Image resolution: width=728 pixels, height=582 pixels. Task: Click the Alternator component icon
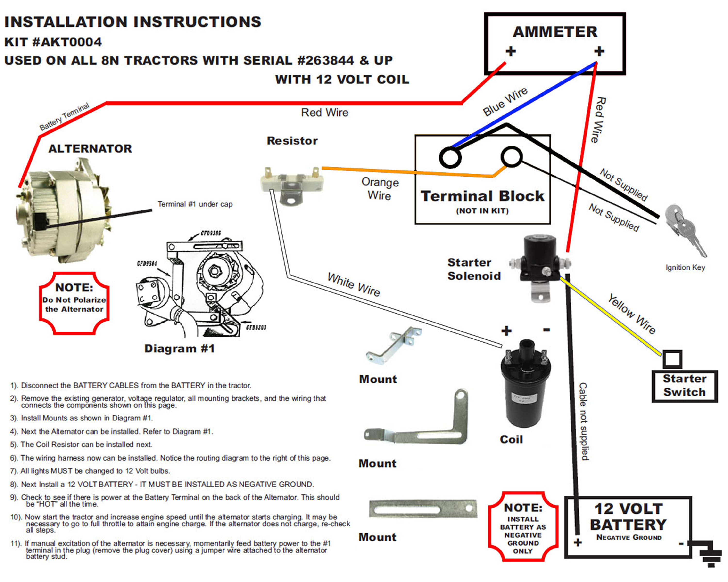59,196
